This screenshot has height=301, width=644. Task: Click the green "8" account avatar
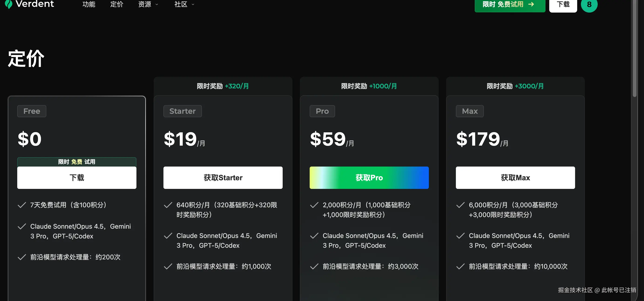click(589, 5)
